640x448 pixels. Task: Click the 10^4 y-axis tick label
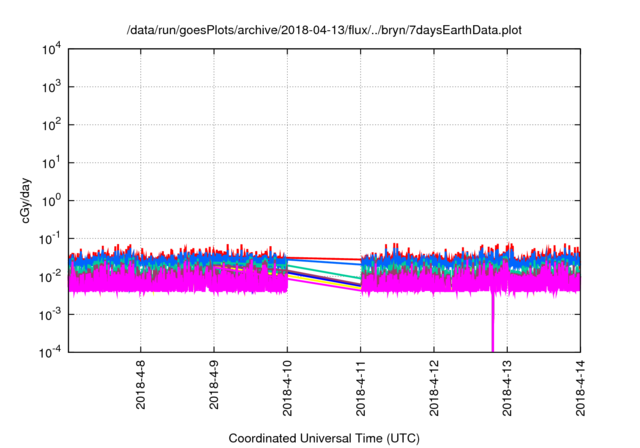(51, 49)
